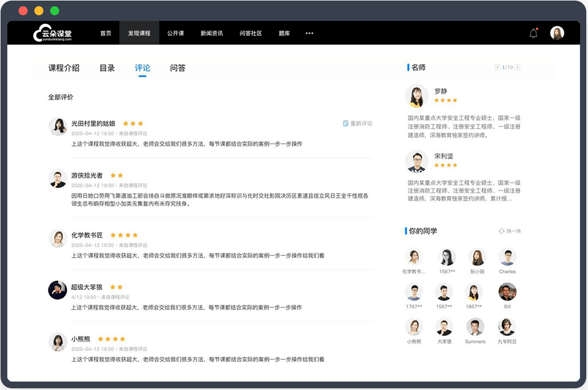The image size is (588, 390).
Task: Click the 重新评论 edit icon
Action: pos(346,123)
